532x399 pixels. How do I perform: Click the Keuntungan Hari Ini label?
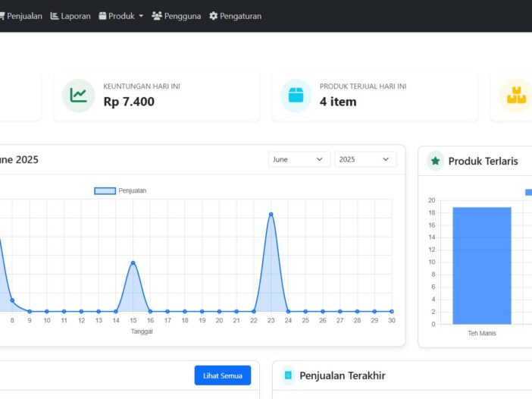click(x=142, y=86)
